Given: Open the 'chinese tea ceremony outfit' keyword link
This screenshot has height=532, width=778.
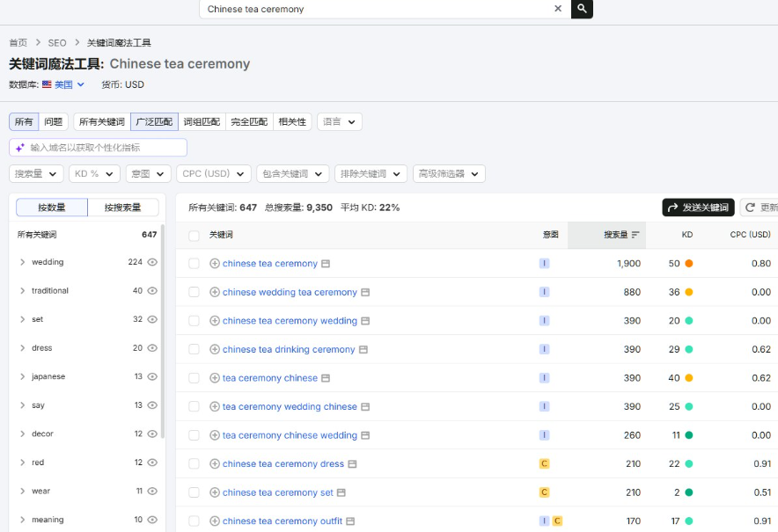Looking at the screenshot, I should click(x=283, y=521).
